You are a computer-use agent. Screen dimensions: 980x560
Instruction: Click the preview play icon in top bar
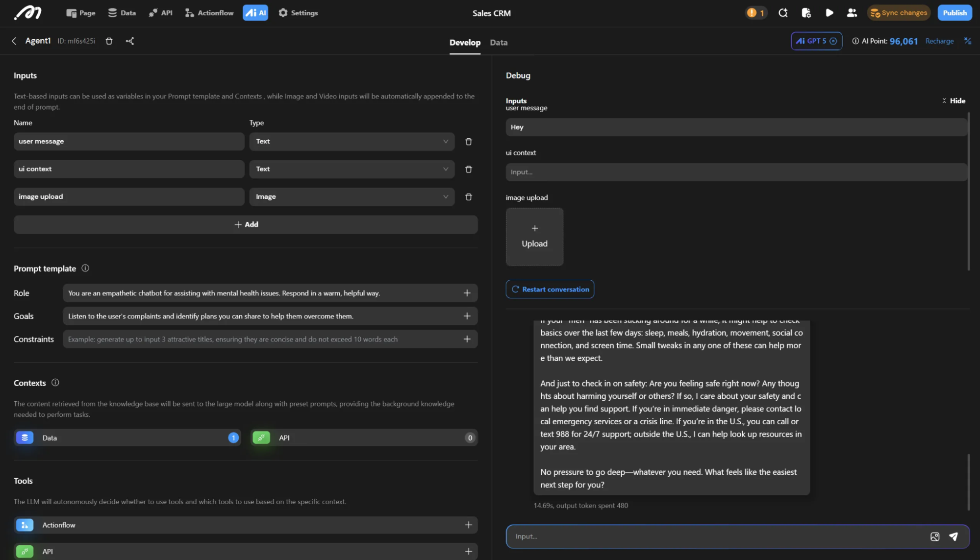tap(829, 13)
